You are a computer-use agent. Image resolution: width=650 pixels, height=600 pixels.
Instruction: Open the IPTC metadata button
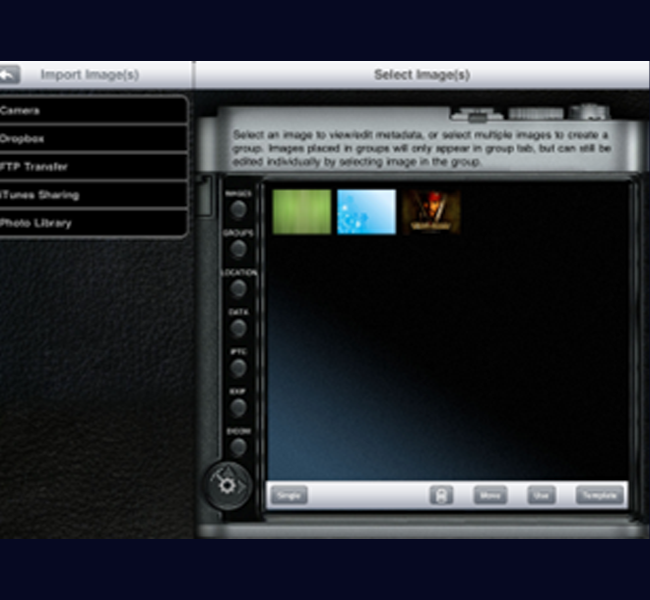[238, 368]
